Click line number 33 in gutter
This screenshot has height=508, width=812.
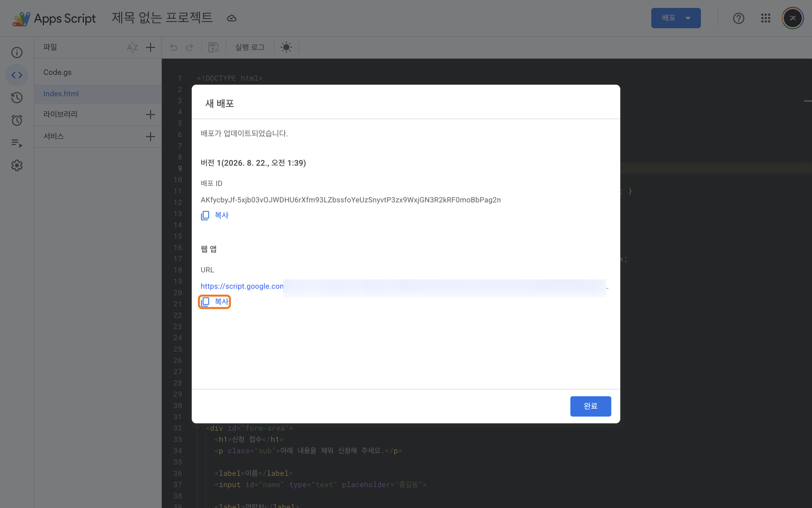177,439
